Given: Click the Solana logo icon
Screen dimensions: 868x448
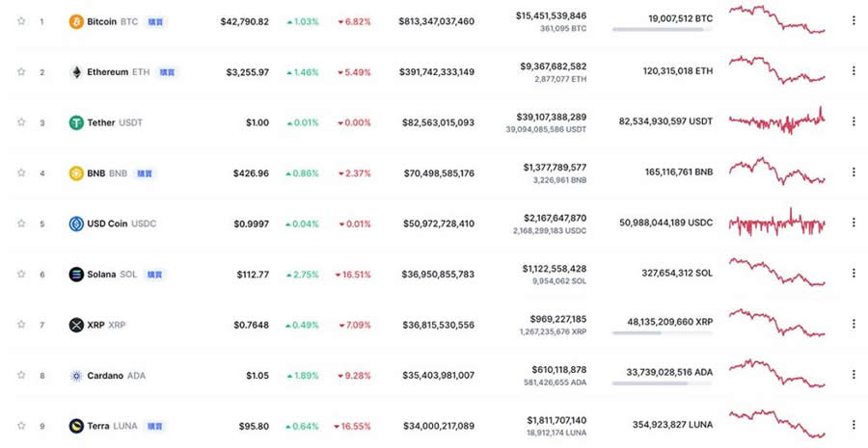Looking at the screenshot, I should coord(76,275).
